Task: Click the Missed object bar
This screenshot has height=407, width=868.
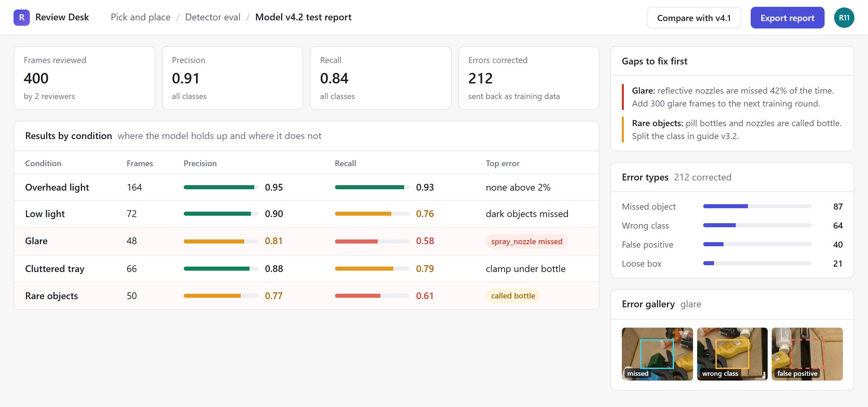Action: click(757, 206)
